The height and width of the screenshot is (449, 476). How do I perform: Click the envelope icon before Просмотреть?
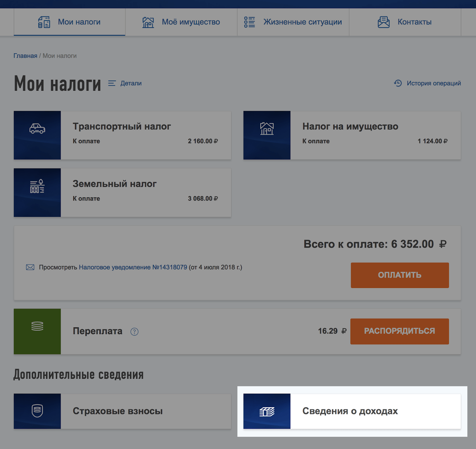[30, 267]
